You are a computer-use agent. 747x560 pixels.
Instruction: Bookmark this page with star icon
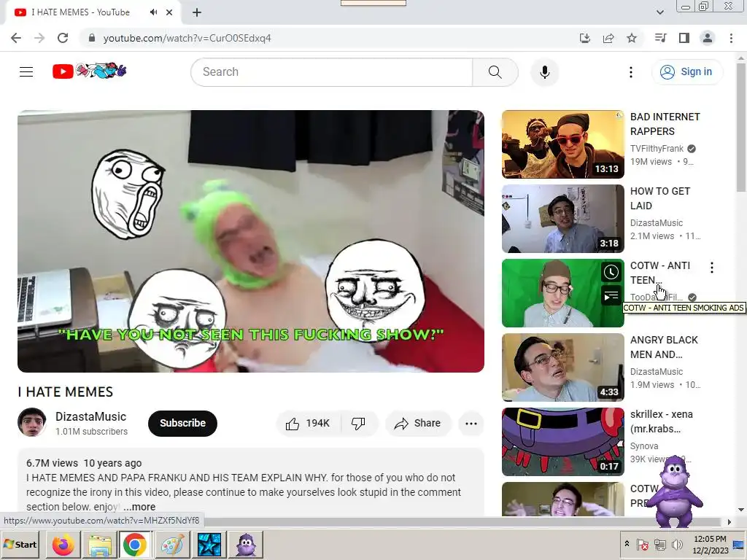pyautogui.click(x=632, y=38)
